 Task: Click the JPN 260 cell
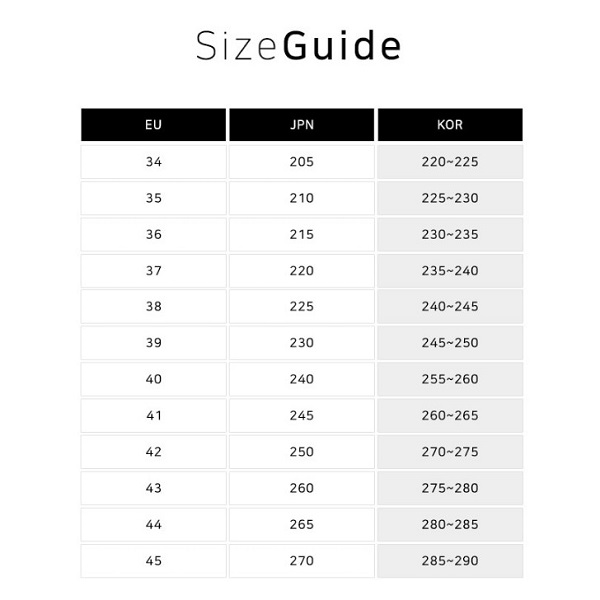coord(301,488)
